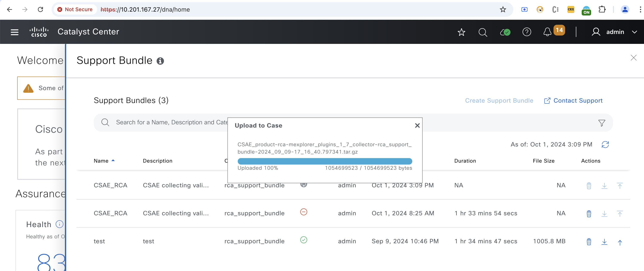Click the search magnifier in bundle search

coord(105,122)
